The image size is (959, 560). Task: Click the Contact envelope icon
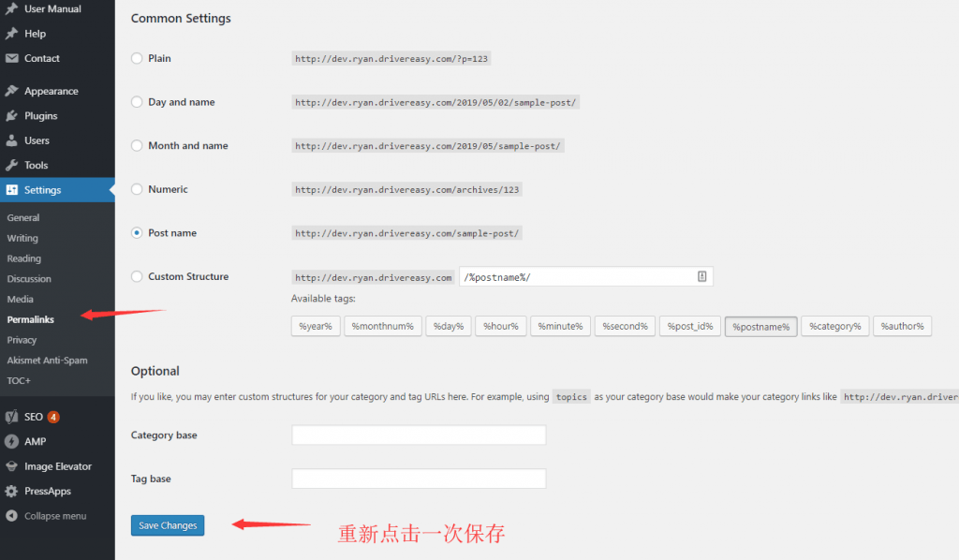click(11, 58)
